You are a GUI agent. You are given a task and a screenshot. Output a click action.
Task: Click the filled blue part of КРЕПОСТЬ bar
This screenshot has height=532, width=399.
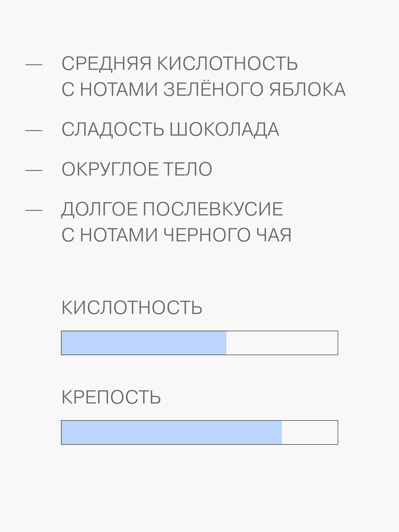172,433
